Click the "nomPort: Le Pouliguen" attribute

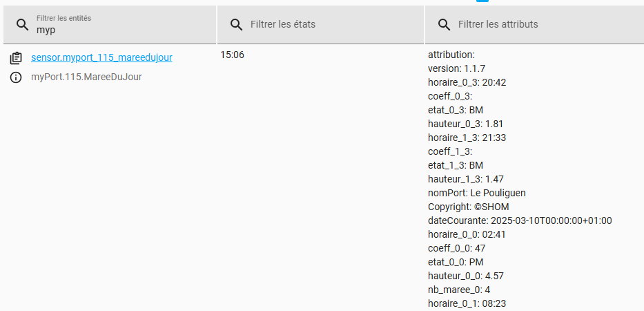click(x=477, y=193)
